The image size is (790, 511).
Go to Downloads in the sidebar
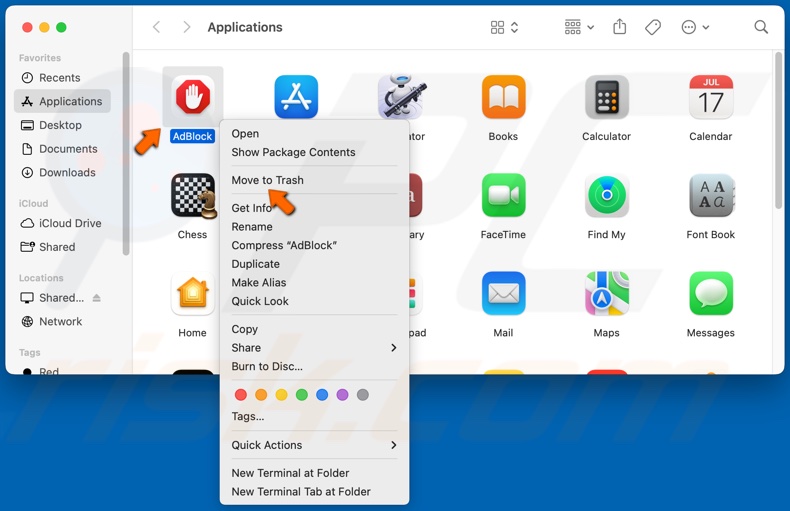coord(67,173)
